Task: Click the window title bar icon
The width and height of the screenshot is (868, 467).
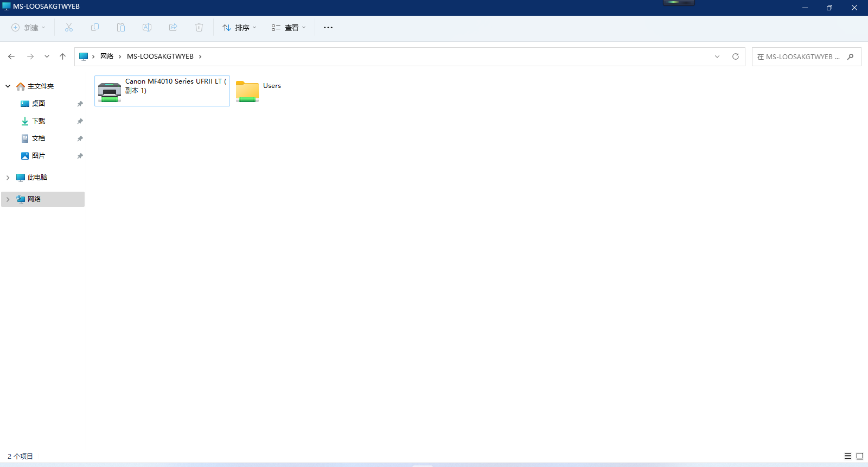Action: 7,7
